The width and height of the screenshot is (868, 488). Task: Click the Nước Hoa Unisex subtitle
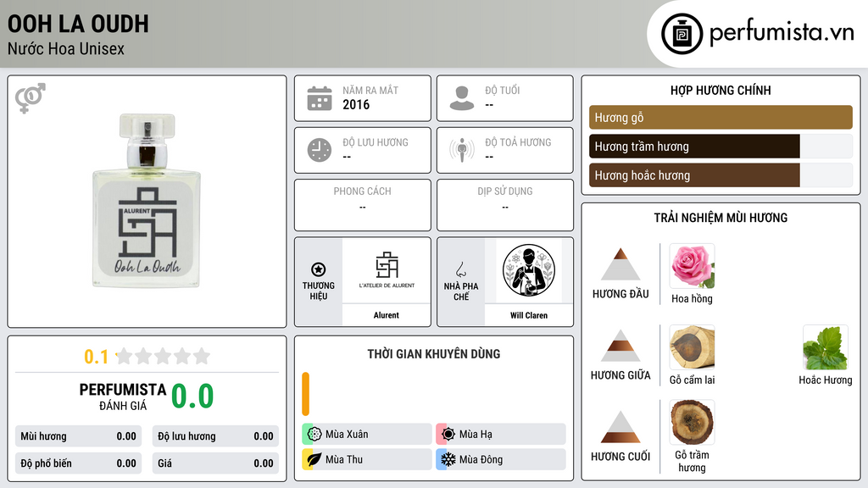(66, 48)
